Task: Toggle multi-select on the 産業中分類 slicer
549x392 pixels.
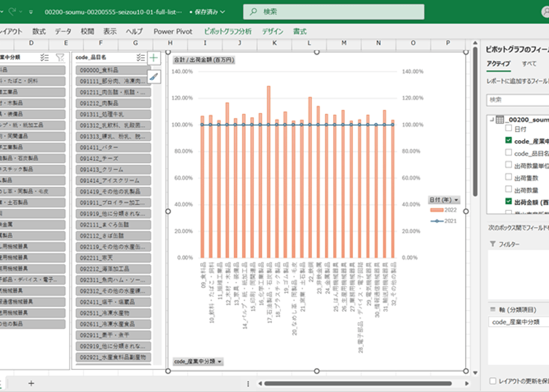Action: (x=45, y=58)
